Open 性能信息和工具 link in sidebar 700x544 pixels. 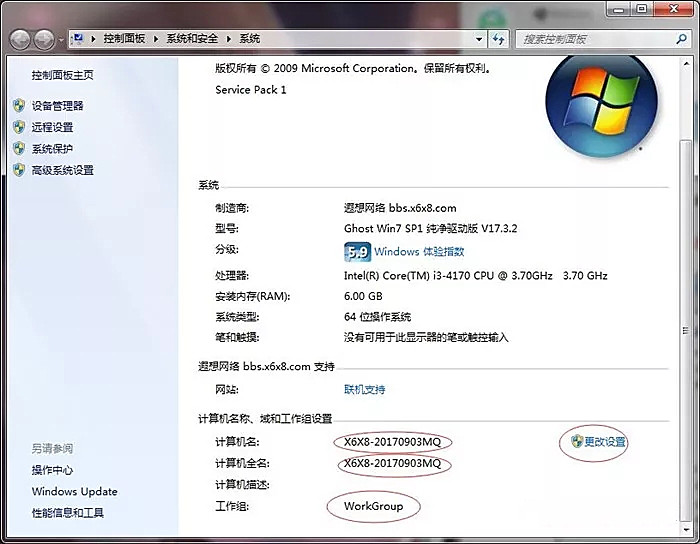coord(67,513)
